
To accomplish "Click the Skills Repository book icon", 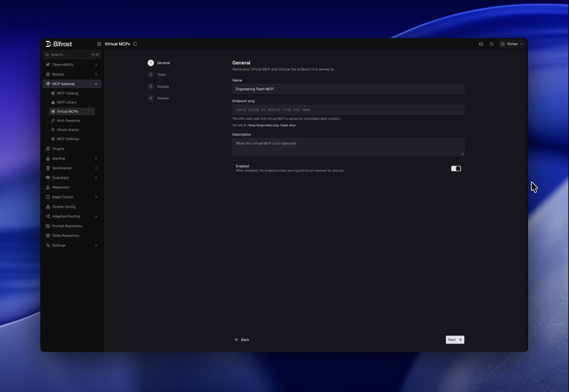I will [48, 236].
